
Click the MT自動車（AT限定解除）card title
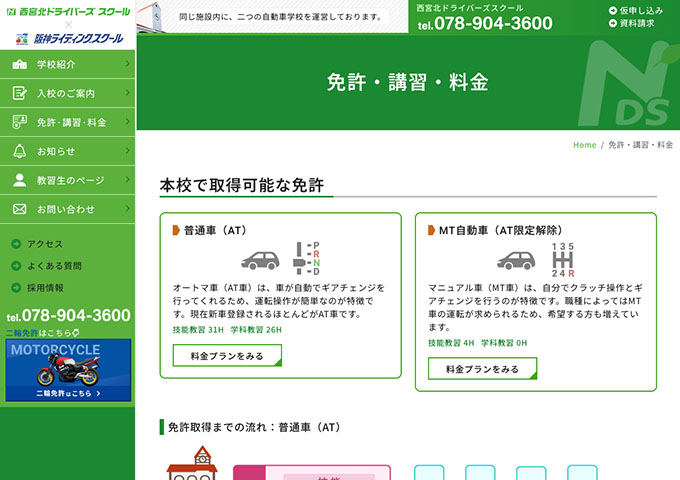pos(500,230)
